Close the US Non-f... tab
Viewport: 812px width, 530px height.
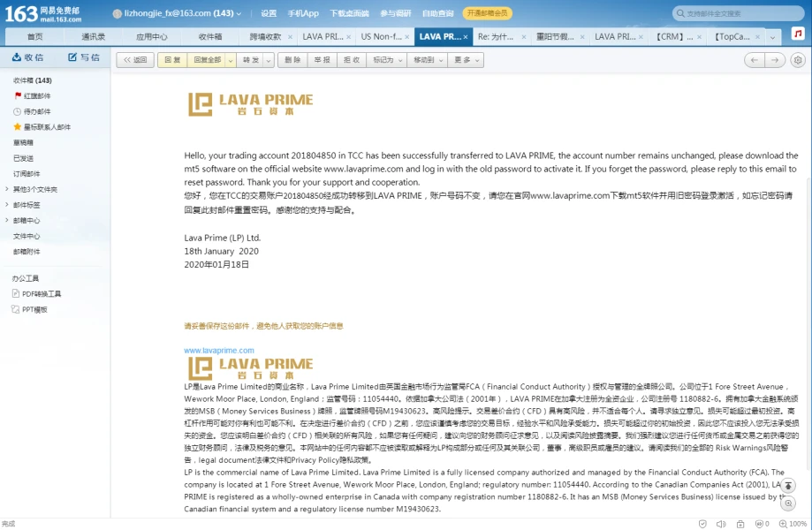tap(407, 37)
